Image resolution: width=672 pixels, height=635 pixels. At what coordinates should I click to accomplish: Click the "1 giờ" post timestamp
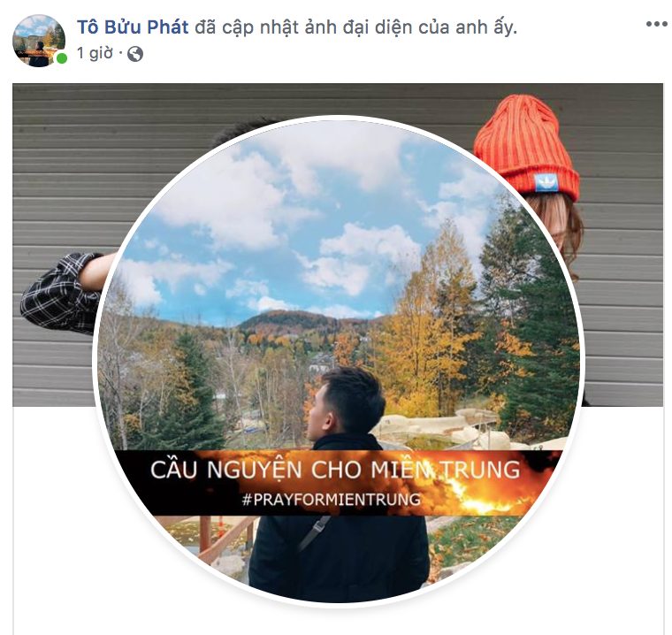(95, 53)
